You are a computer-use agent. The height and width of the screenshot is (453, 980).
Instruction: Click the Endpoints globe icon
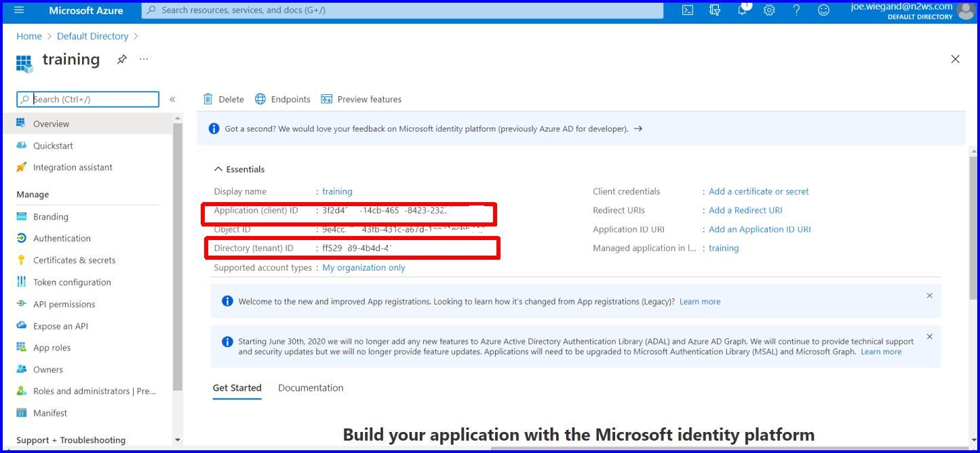[x=260, y=99]
